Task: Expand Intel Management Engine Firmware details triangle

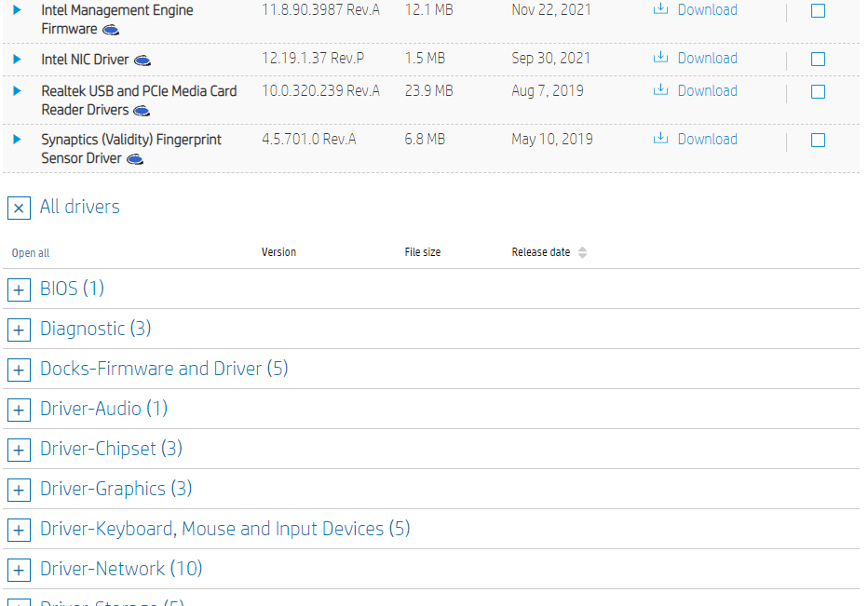Action: (x=17, y=9)
